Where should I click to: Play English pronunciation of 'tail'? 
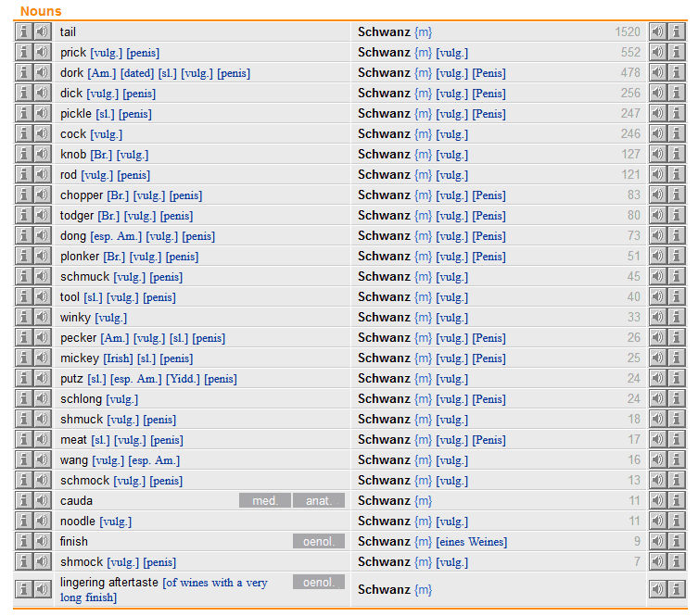[43, 32]
